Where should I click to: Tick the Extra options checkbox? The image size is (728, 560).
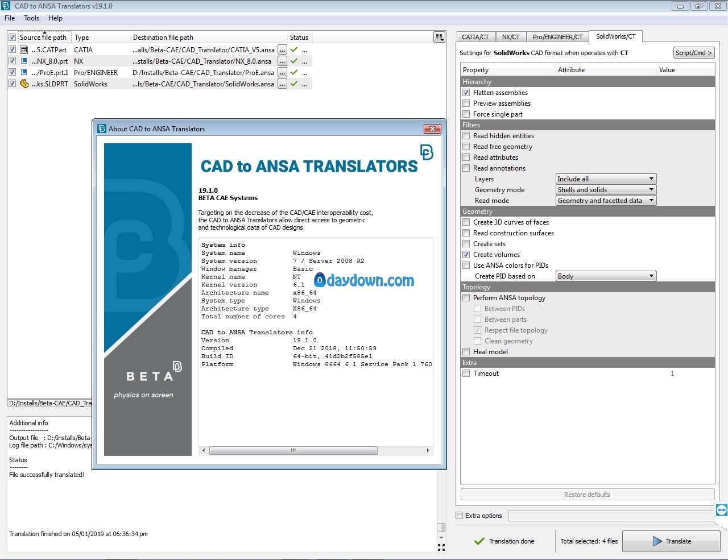coord(460,516)
